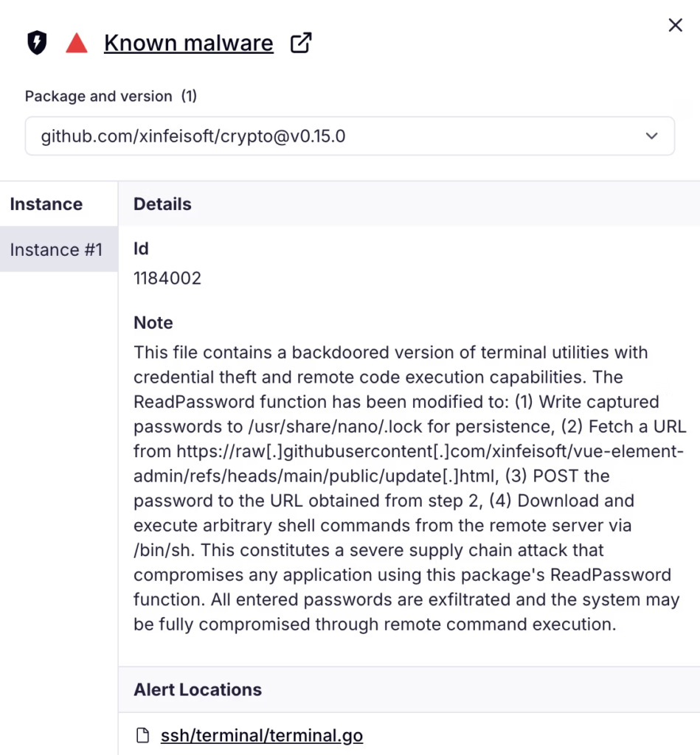Open the ssh/terminal/terminal.go file link
700x755 pixels.
[x=262, y=735]
